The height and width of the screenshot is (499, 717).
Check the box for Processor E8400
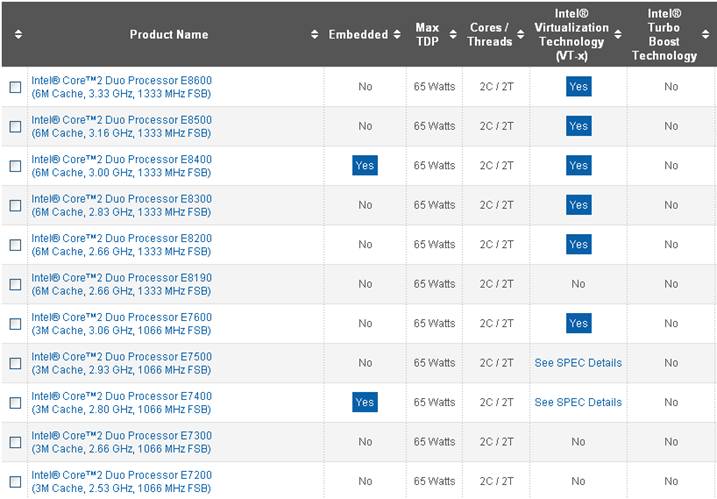pos(16,166)
